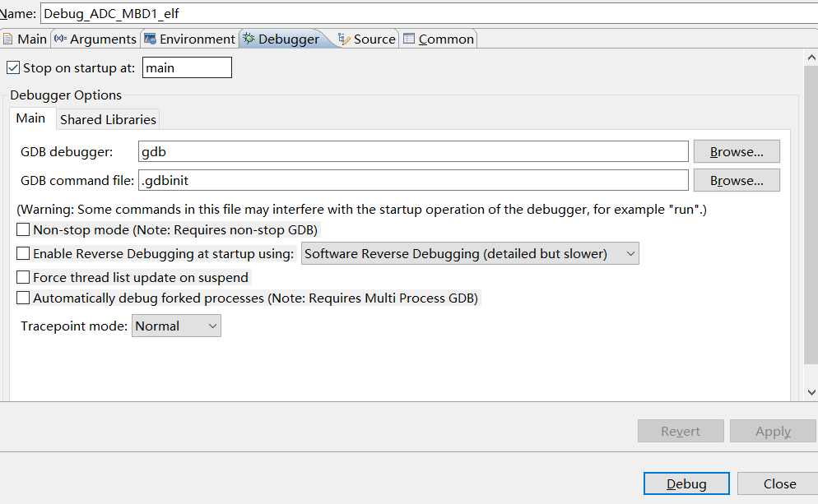Viewport: 818px width, 504px height.
Task: Browse for the GDB command file
Action: point(736,181)
